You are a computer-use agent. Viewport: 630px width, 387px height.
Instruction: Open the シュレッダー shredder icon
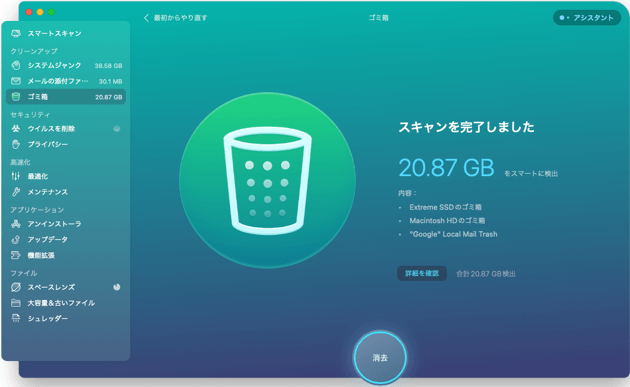(16, 318)
